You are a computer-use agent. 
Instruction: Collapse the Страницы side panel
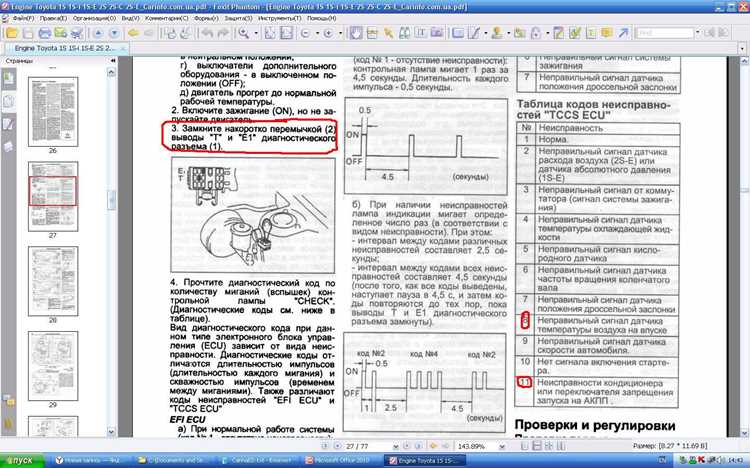pos(113,61)
